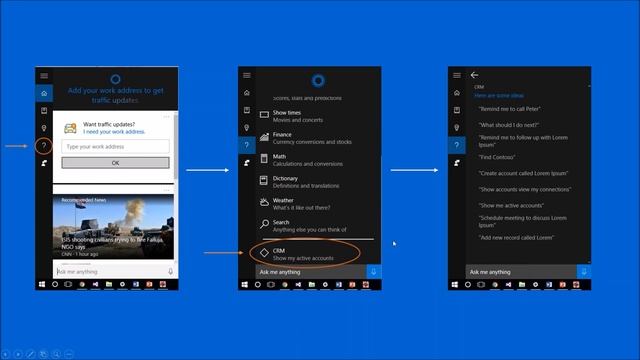Open Notebook icon in left Cortana panel
The height and width of the screenshot is (360, 640).
point(44,111)
